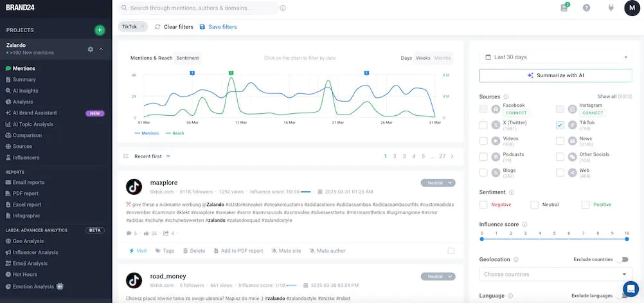The height and width of the screenshot is (303, 644).
Task: Open the notifications icon with badge
Action: tap(564, 8)
